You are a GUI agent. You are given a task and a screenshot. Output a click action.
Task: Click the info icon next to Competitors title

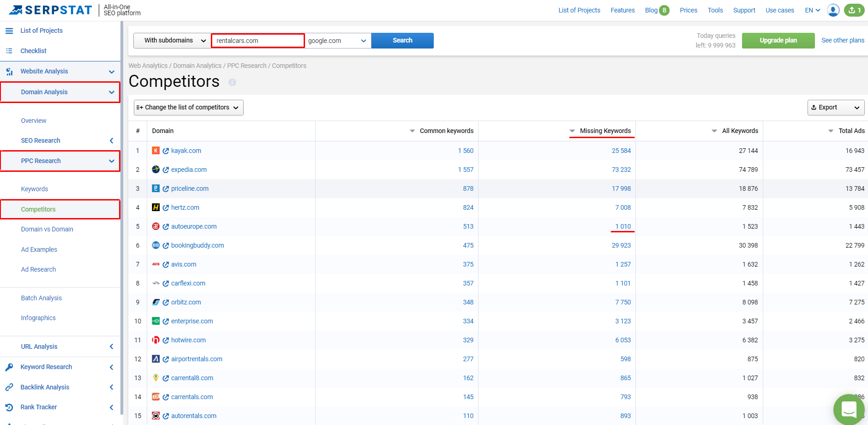[x=232, y=82]
